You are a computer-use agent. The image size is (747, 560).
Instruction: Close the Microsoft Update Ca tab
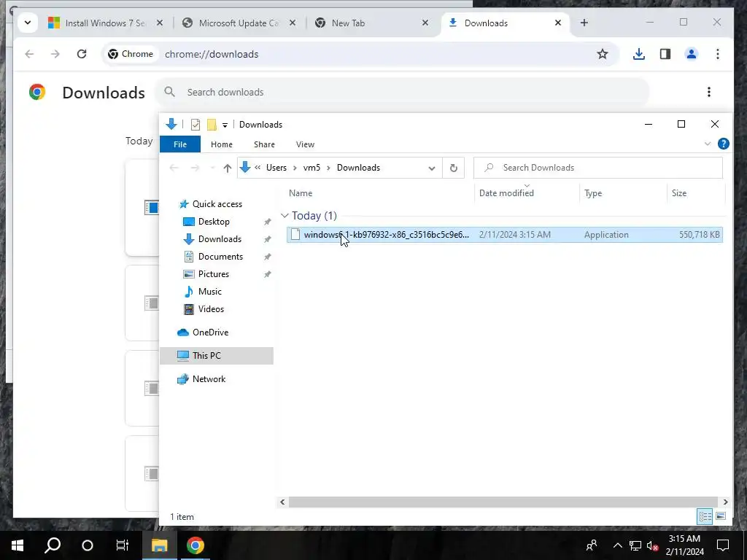point(293,23)
